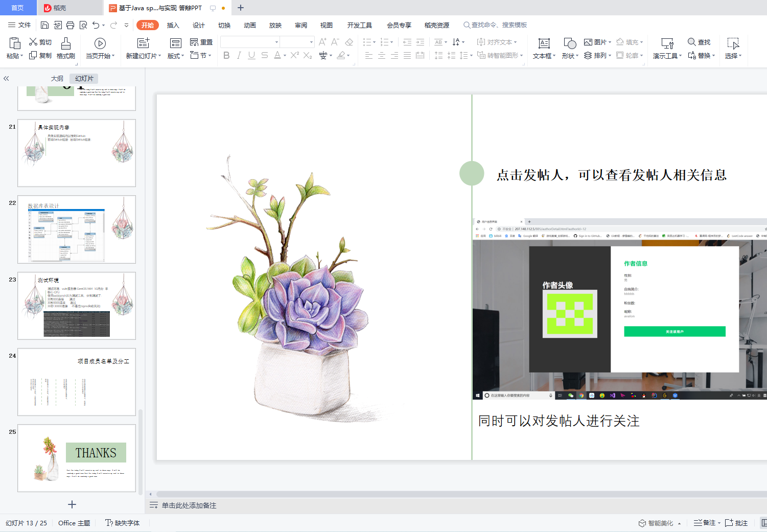Switch to Outline (大纲) pane tab
Image resolution: width=767 pixels, height=532 pixels.
(57, 78)
